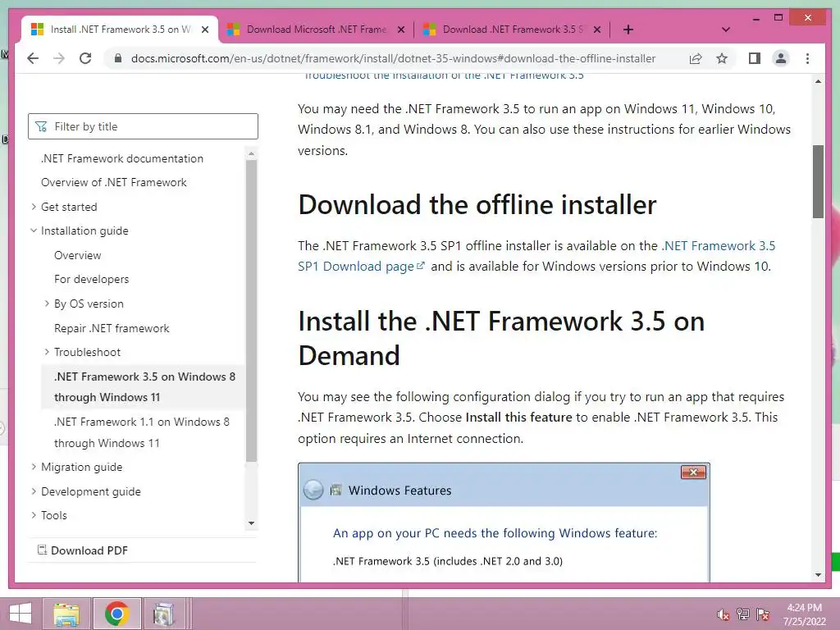Bookmark this page with the star icon
This screenshot has height=630, width=840.
pyautogui.click(x=722, y=58)
